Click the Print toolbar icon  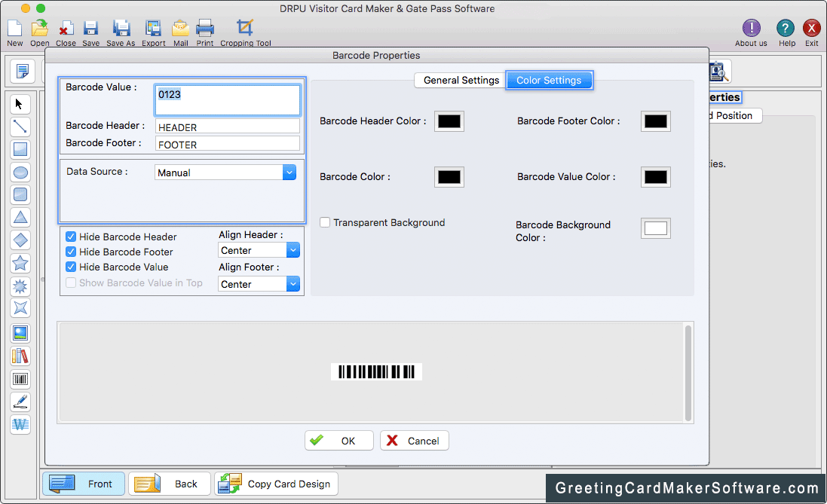[204, 29]
